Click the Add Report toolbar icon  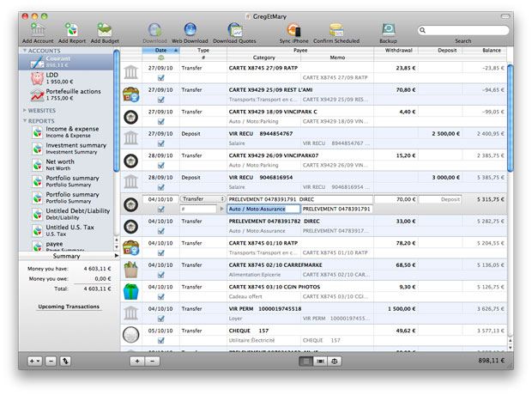pyautogui.click(x=71, y=30)
